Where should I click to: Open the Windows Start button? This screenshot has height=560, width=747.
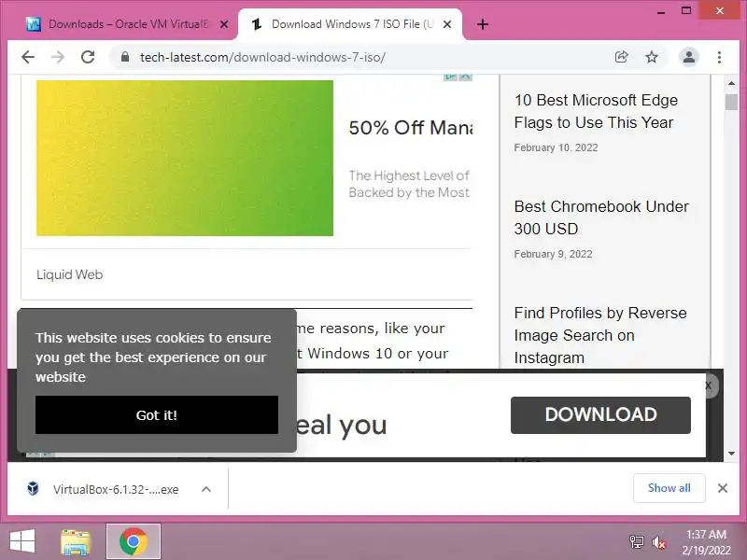pos(22,541)
